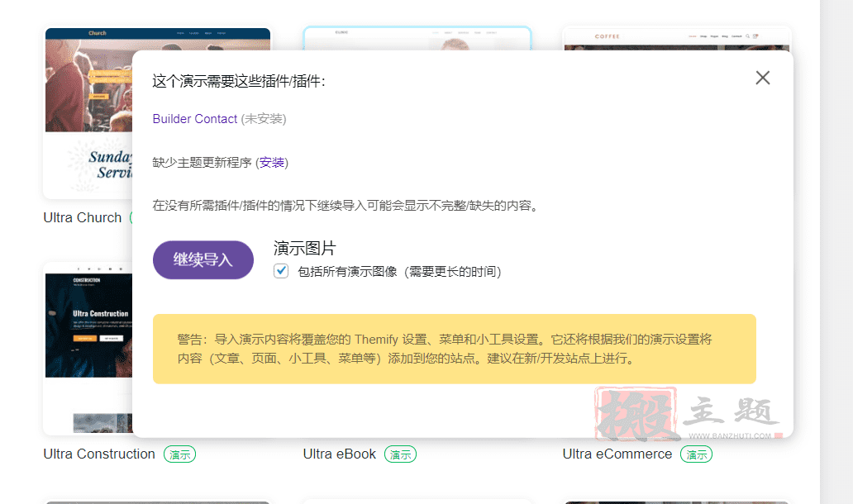
Task: Click the 包括所有演示图像 checkbox label
Action: pos(399,271)
